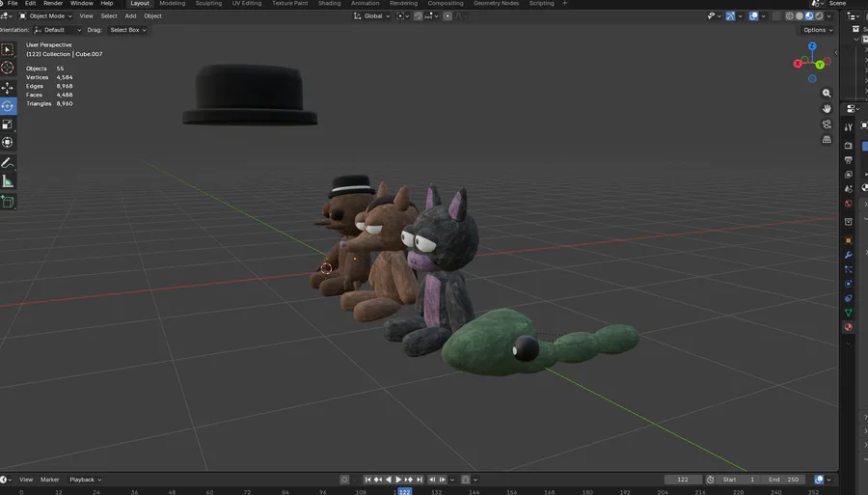Viewport: 868px width, 495px height.
Task: Click the X axis on navigation gizmo
Action: tap(798, 64)
